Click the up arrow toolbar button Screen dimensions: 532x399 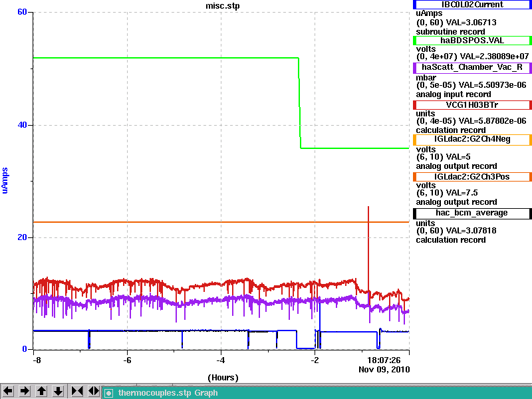click(x=41, y=391)
